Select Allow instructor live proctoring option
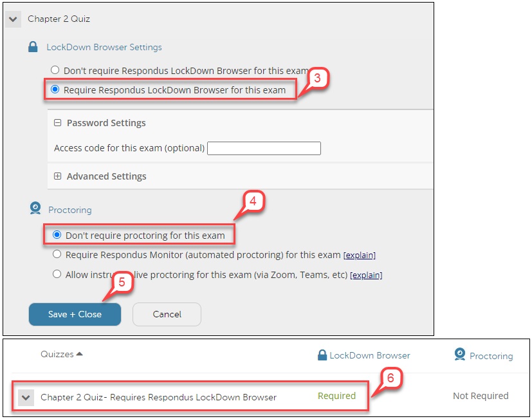Image resolution: width=532 pixels, height=419 pixels. pyautogui.click(x=57, y=274)
